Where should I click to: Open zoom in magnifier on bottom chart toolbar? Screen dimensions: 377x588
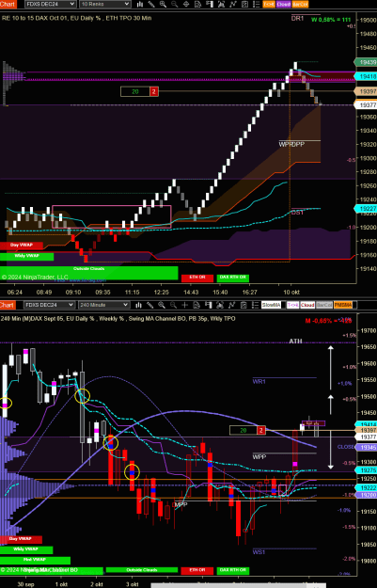(162, 305)
